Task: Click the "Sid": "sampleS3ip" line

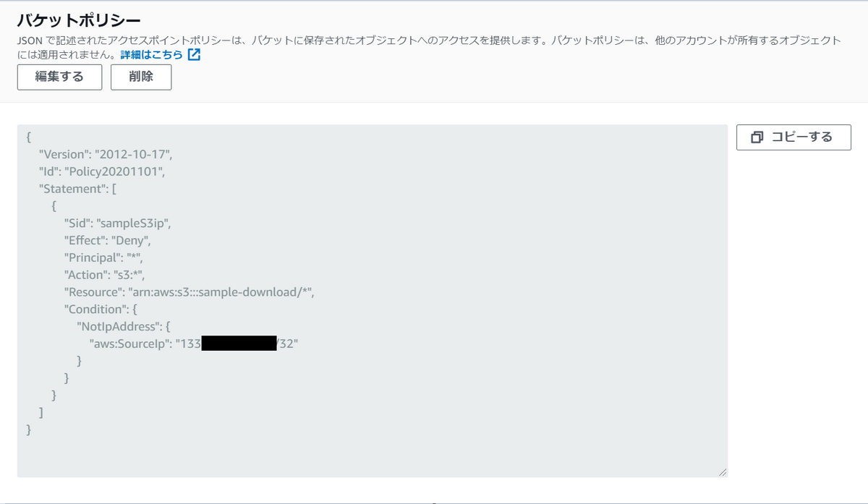Action: click(119, 223)
